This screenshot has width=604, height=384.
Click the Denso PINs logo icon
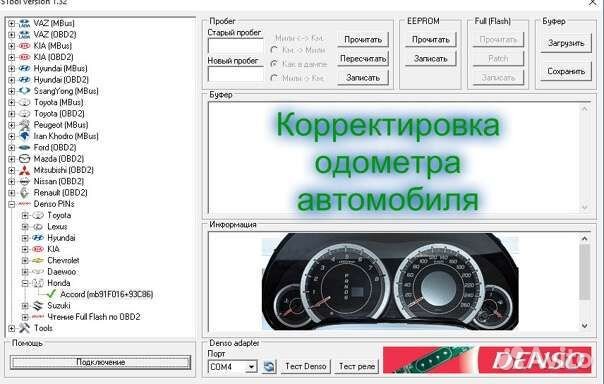24,204
